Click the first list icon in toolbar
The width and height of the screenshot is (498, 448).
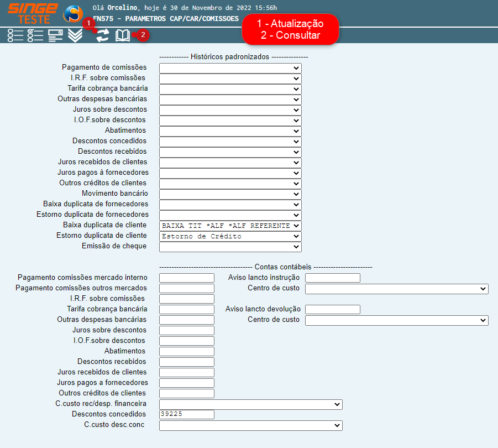[15, 36]
